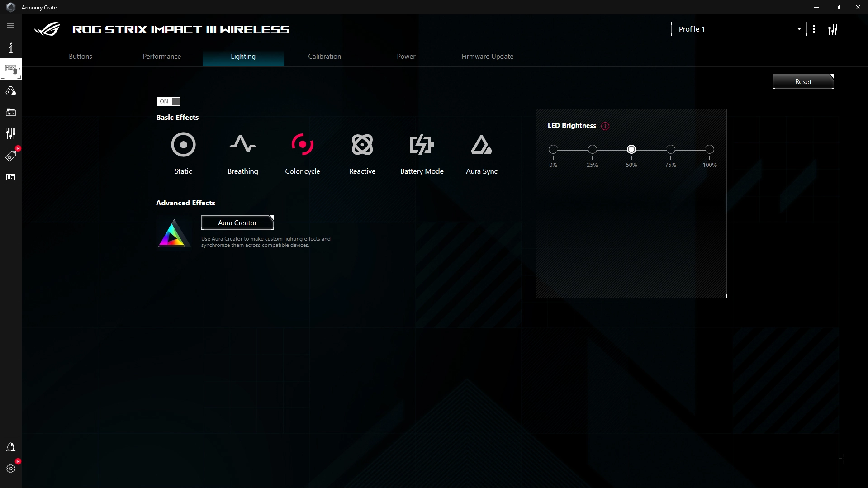Open the profile options three-dot menu
This screenshot has height=488, width=868.
click(814, 29)
